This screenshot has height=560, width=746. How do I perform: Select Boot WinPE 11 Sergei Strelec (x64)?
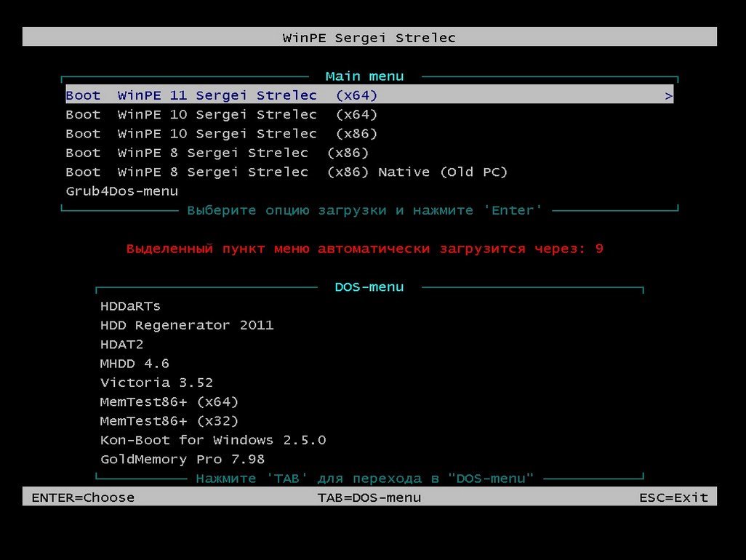click(x=222, y=95)
